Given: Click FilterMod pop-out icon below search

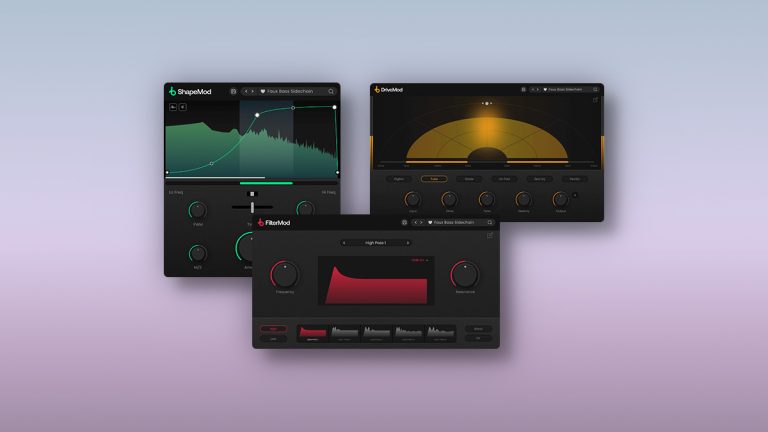Looking at the screenshot, I should point(489,236).
